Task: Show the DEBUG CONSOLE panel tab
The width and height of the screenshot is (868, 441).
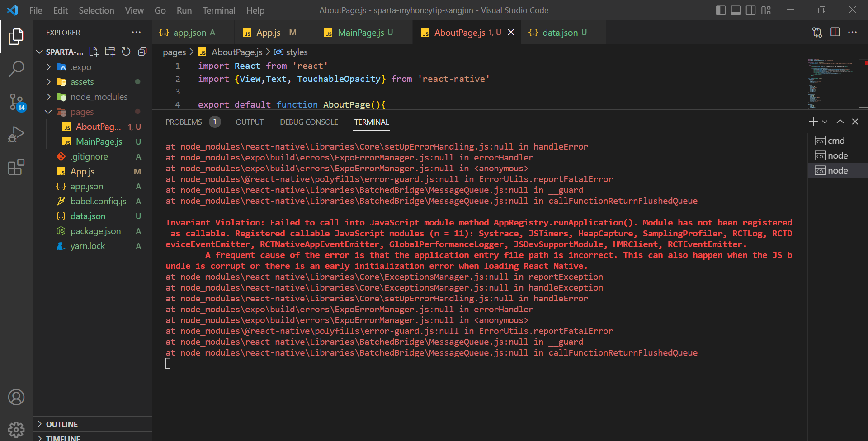Action: pos(309,122)
